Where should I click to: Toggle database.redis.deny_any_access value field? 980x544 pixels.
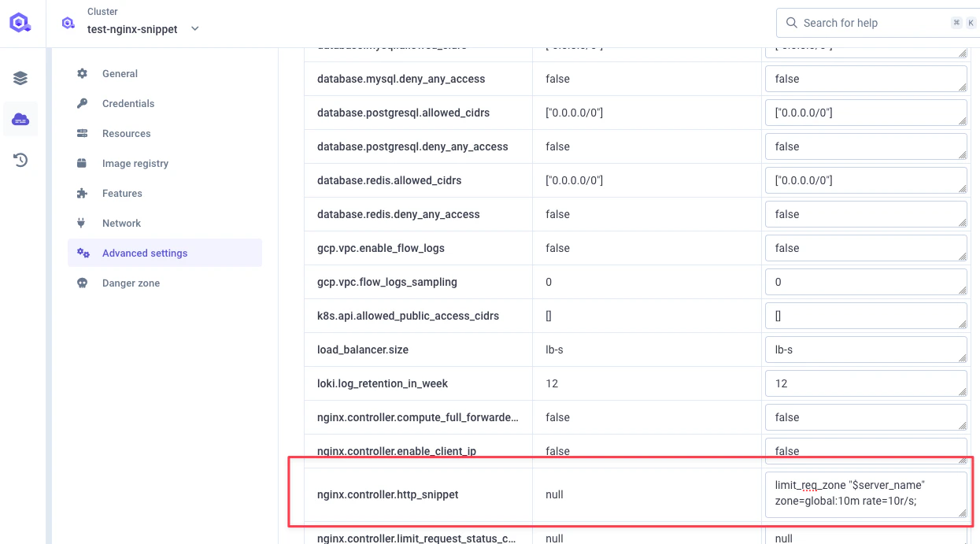866,213
